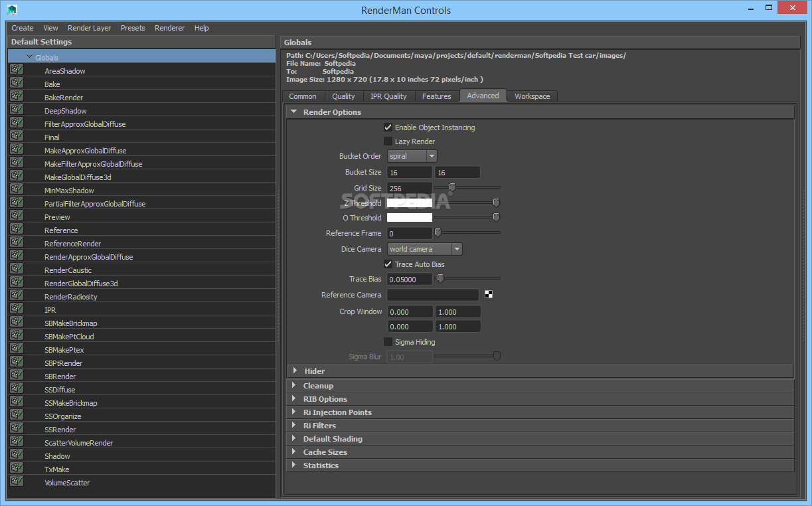812x506 pixels.
Task: Collapse the Globals tree node
Action: 29,57
